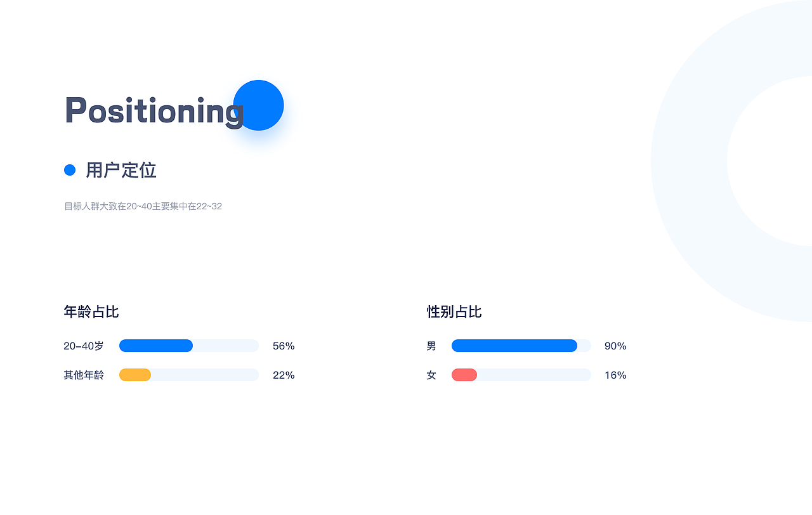
Task: Click the orange 其他年龄 progress bar
Action: [x=135, y=375]
